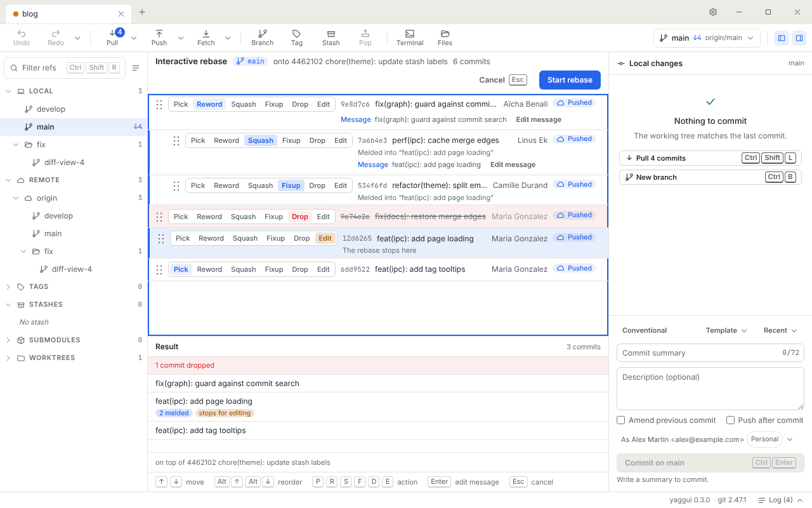The image size is (812, 508).
Task: Create a branch with the Branch icon
Action: tap(263, 38)
